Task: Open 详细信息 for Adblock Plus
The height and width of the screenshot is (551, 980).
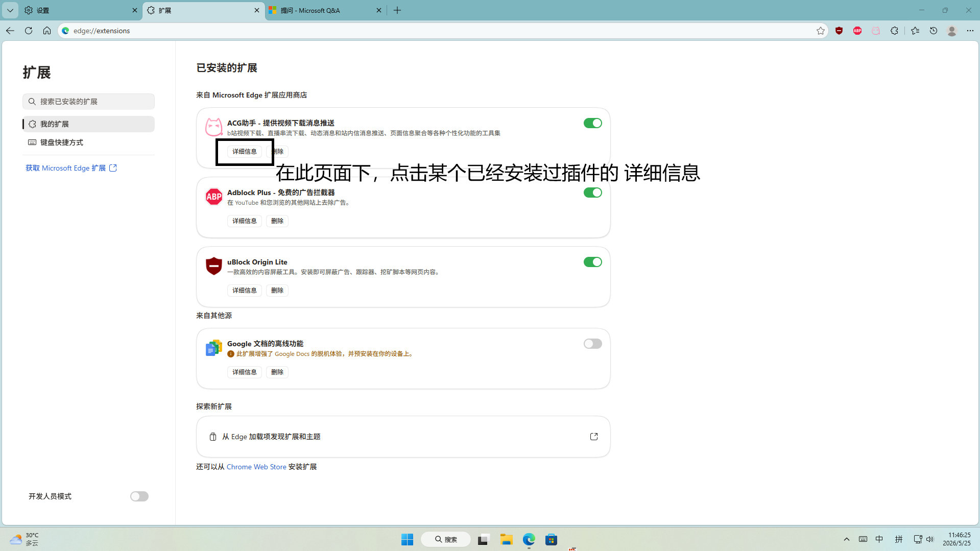Action: [x=245, y=221]
